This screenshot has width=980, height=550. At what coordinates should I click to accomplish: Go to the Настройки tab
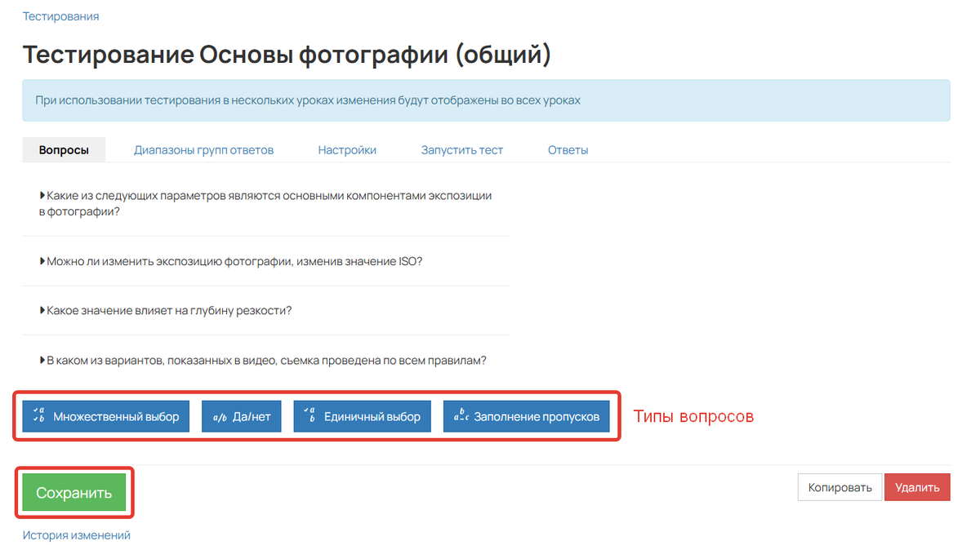[x=347, y=150]
